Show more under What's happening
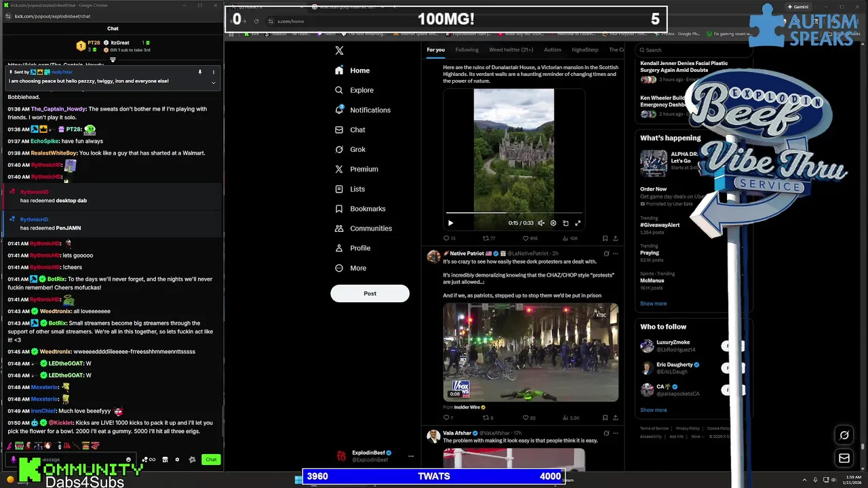 (653, 304)
